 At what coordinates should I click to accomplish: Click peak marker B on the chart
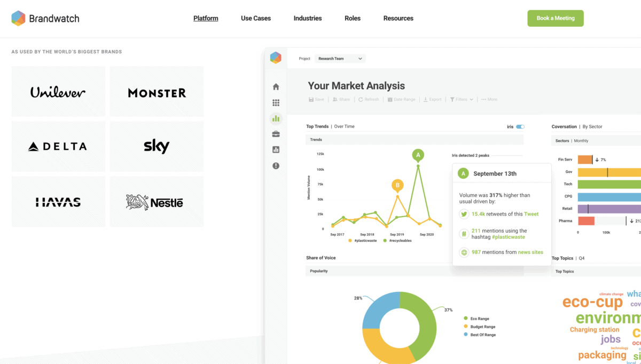(397, 186)
